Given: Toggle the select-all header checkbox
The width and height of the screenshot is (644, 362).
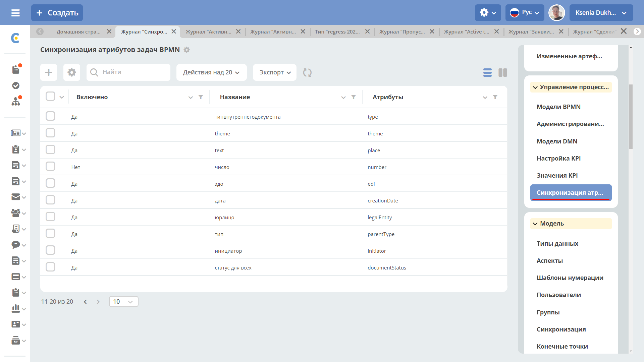Looking at the screenshot, I should click(x=50, y=97).
